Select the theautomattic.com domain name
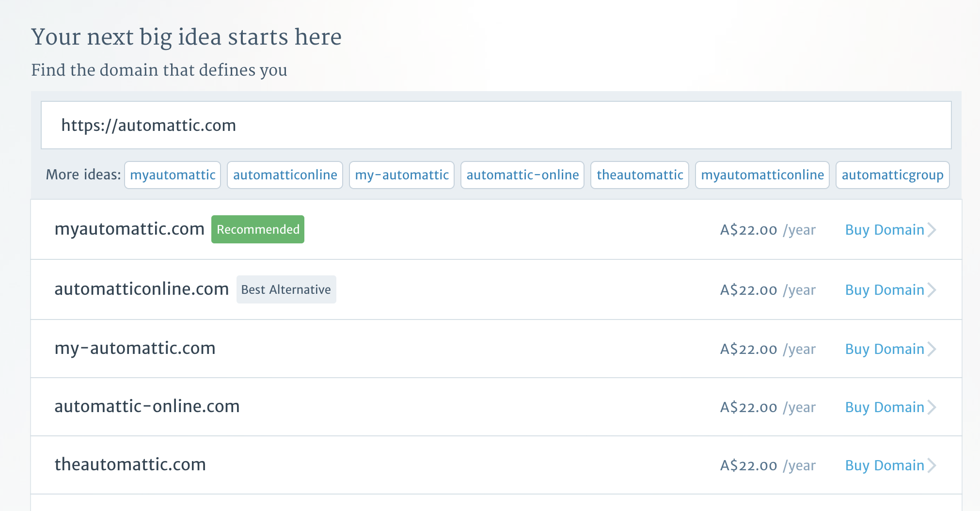 click(130, 464)
